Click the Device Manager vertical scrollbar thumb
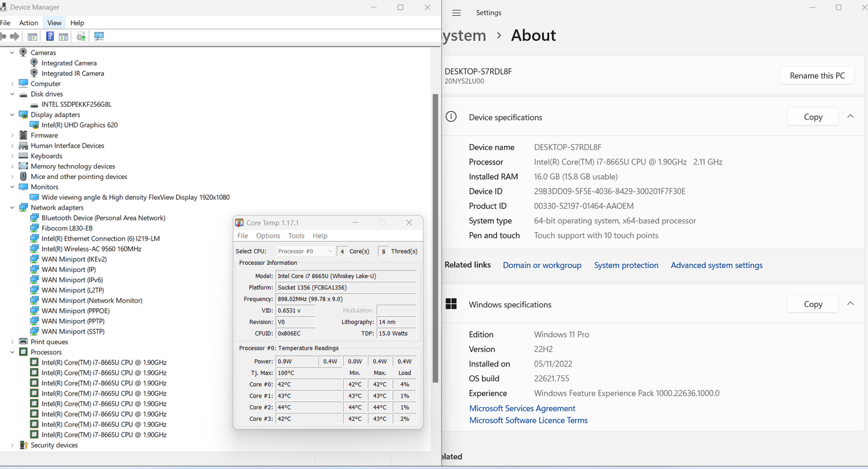This screenshot has width=868, height=469. pos(436,238)
